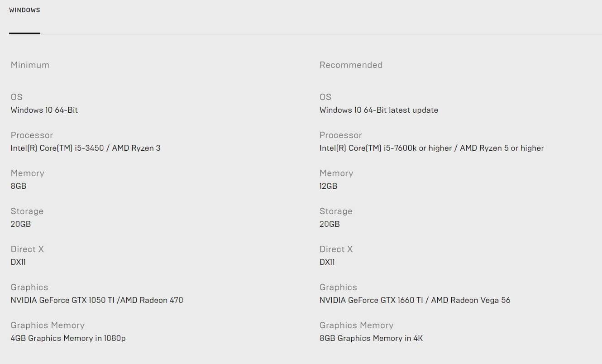The image size is (602, 364).
Task: Click the i5-7600k or higher processor text
Action: (431, 148)
